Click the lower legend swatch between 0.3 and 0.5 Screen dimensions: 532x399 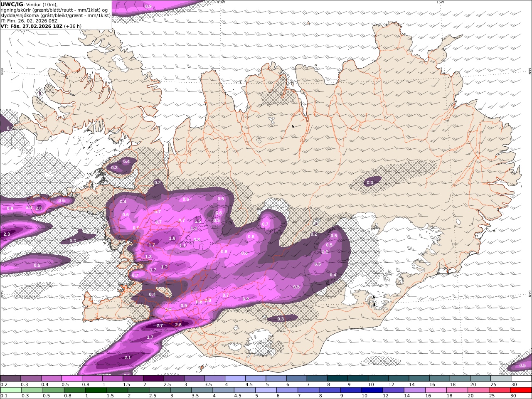(x=32, y=390)
